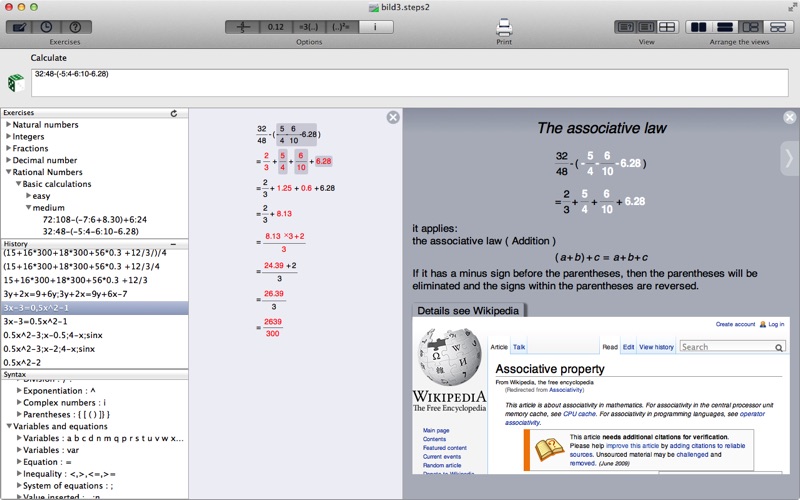The height and width of the screenshot is (500, 800).
Task: Toggle the complex number i option
Action: pos(376,27)
